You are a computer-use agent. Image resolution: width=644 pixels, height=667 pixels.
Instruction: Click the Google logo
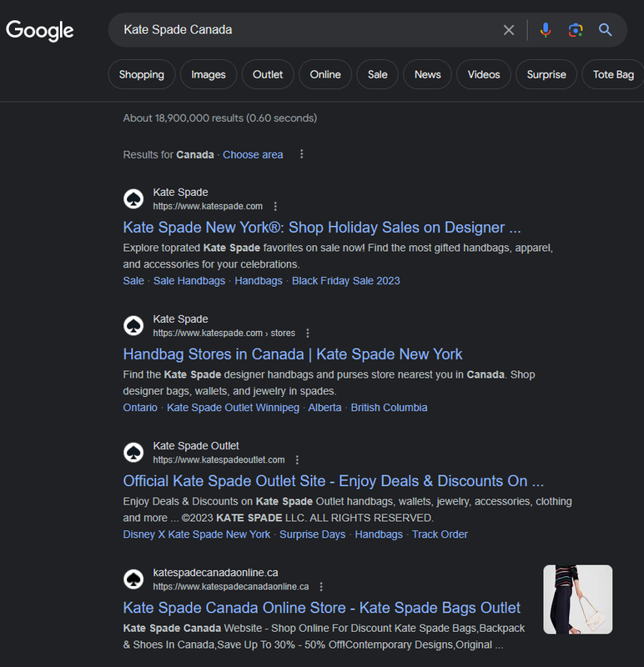point(39,31)
